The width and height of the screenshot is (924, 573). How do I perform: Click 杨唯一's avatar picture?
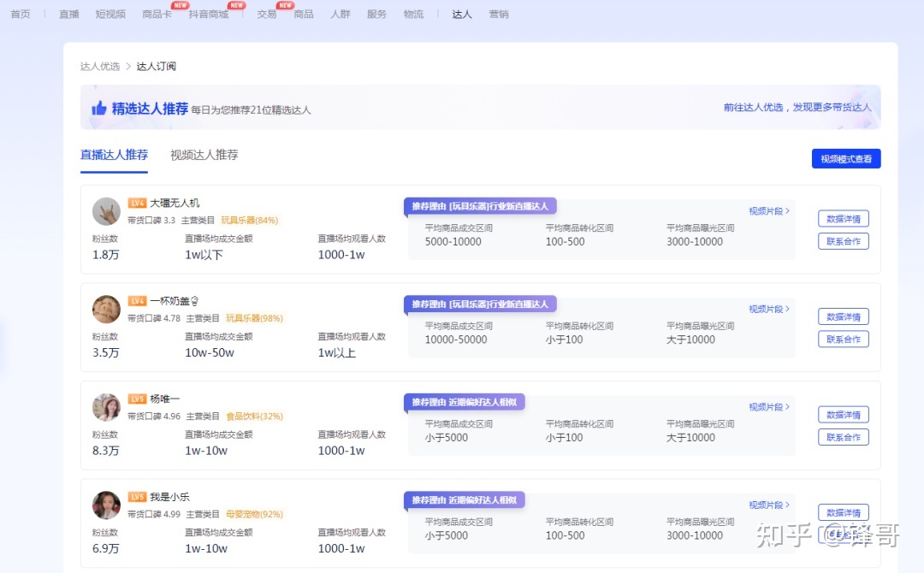click(x=106, y=407)
